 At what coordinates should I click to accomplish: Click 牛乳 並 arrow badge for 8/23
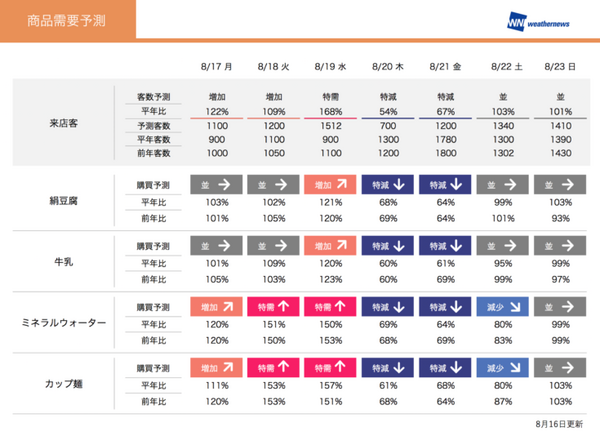(560, 246)
